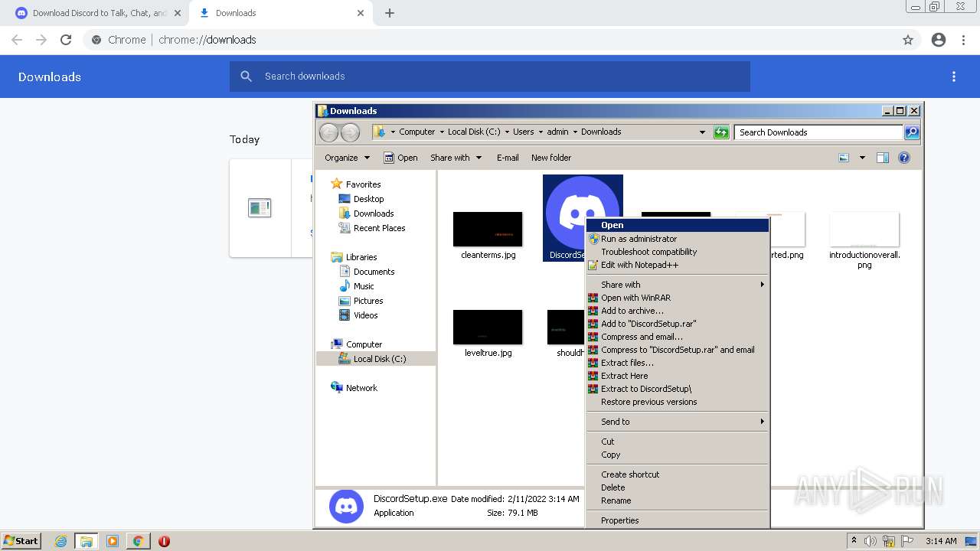
Task: Choose Open in context menu
Action: [678, 225]
